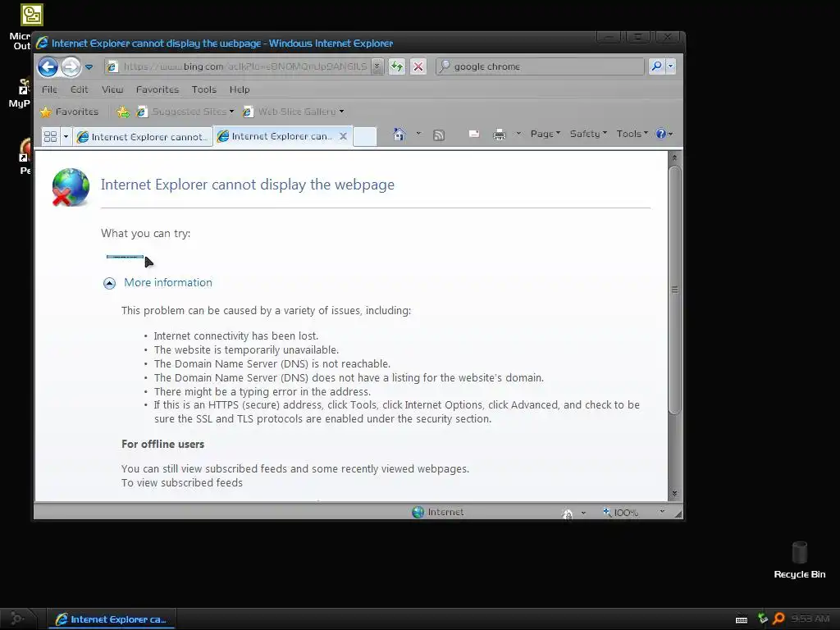Viewport: 840px width, 630px height.
Task: Click Add to Favorites Bar star icon
Action: tap(123, 112)
